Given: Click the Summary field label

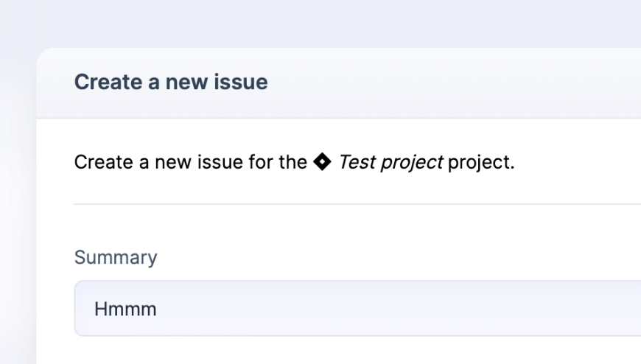Looking at the screenshot, I should click(116, 257).
